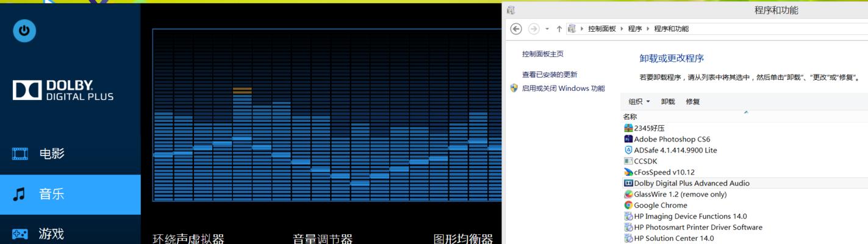This screenshot has height=244, width=868.
Task: Click the cFosSpeed program icon
Action: pos(628,172)
